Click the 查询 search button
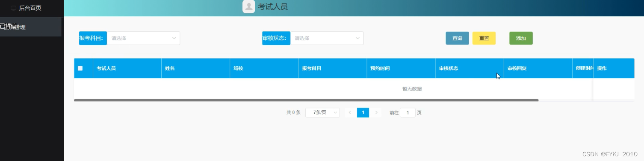The image size is (644, 161). point(457,38)
